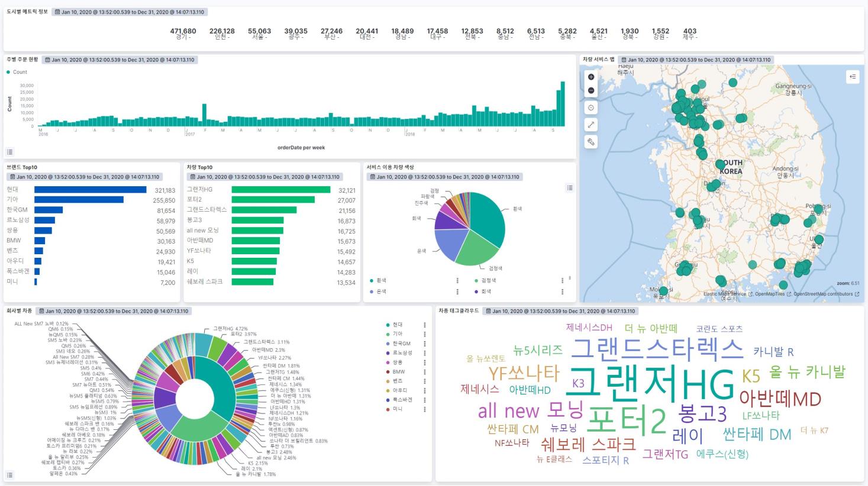Screen dimensions: 868x486
Task: Toggle 한국GM series in donut legend
Action: [401, 344]
